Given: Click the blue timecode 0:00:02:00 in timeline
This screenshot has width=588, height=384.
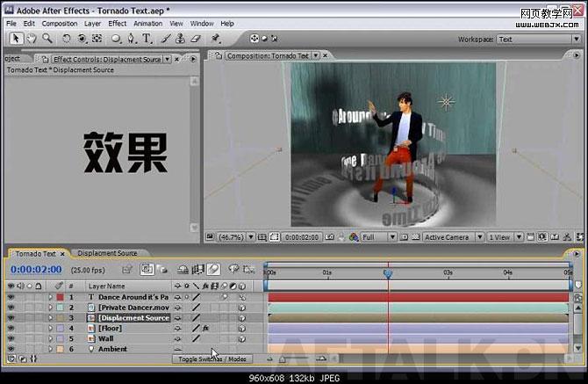Looking at the screenshot, I should pos(36,270).
